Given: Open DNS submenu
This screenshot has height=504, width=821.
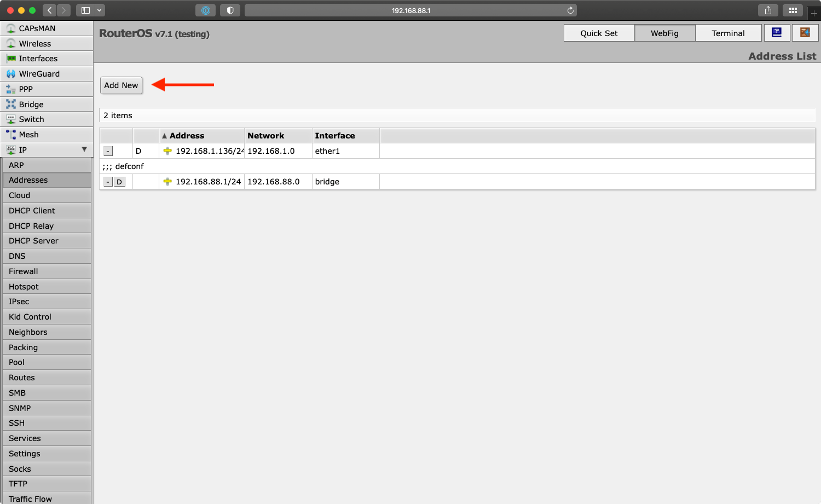Looking at the screenshot, I should click(x=47, y=256).
